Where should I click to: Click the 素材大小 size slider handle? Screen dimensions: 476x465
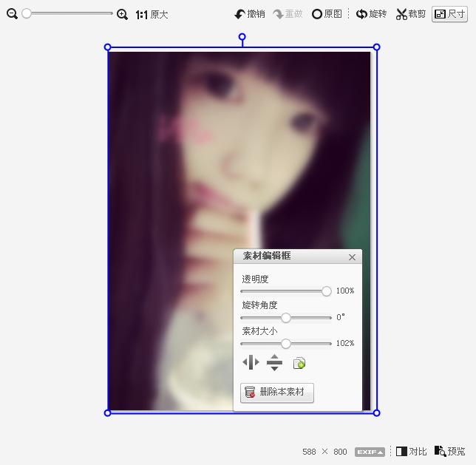285,344
